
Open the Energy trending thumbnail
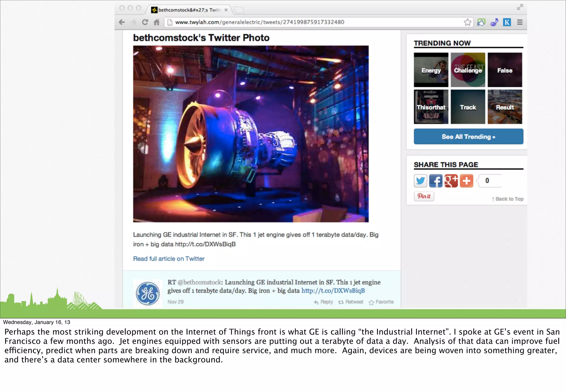pos(431,70)
